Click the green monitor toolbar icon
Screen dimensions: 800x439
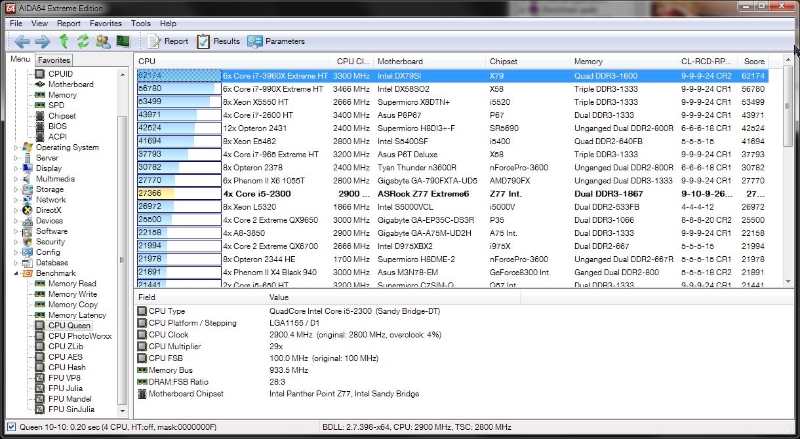(123, 41)
